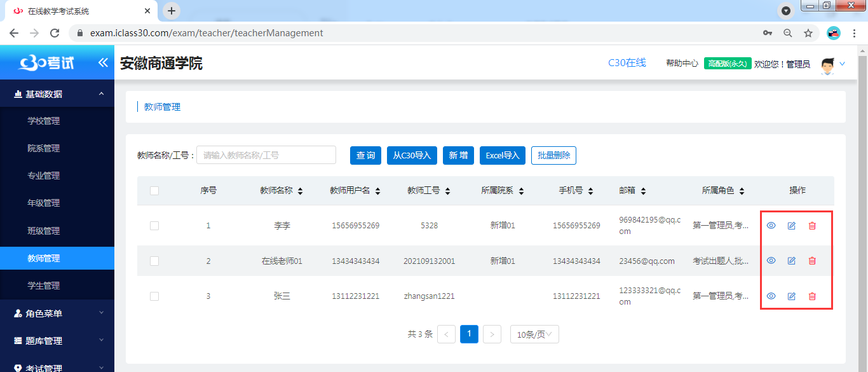View details of teacher 张三
The image size is (868, 372).
771,296
